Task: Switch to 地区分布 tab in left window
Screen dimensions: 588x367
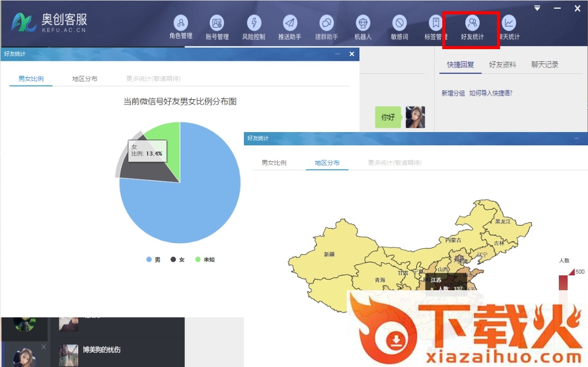Action: pos(85,79)
